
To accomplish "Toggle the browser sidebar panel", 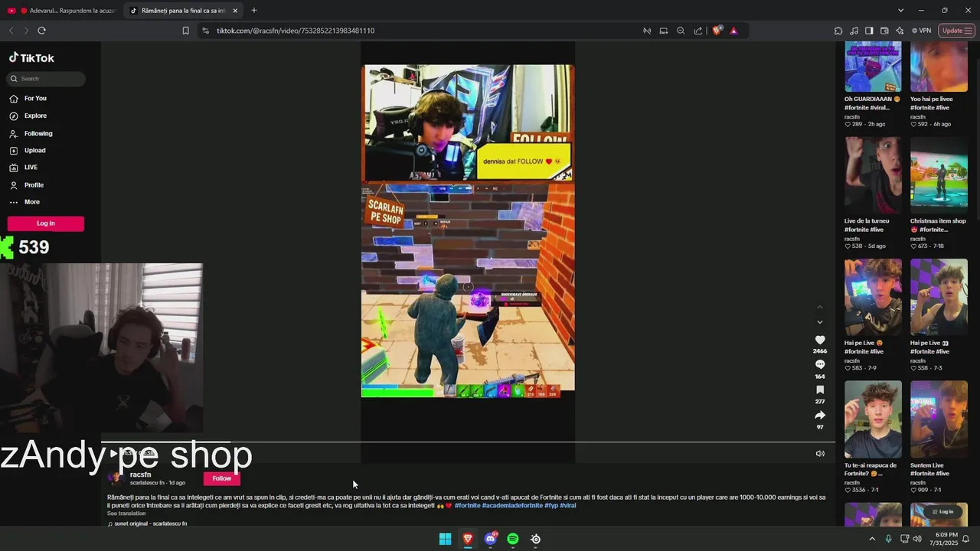I will pyautogui.click(x=869, y=31).
